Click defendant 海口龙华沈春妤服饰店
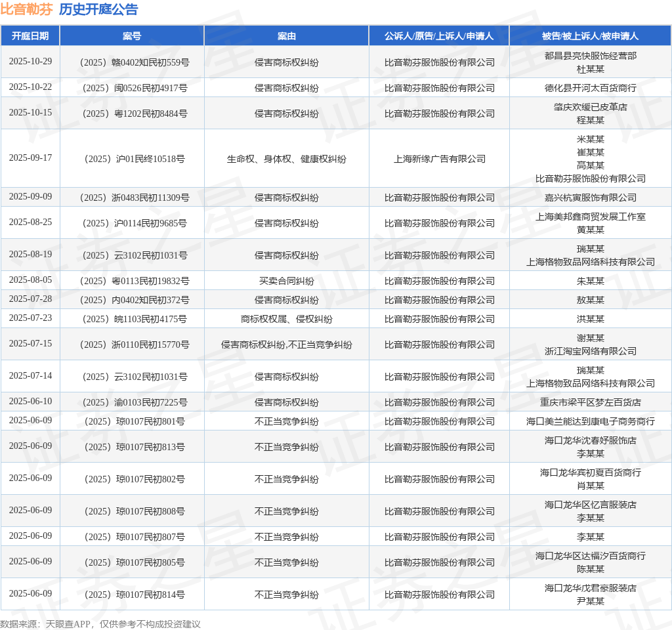The width and height of the screenshot is (672, 630). point(590,440)
